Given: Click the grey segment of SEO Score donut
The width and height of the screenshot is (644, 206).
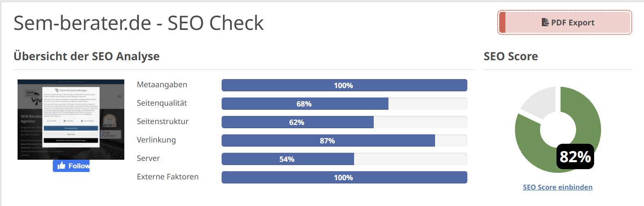Looking at the screenshot, I should pyautogui.click(x=538, y=102).
